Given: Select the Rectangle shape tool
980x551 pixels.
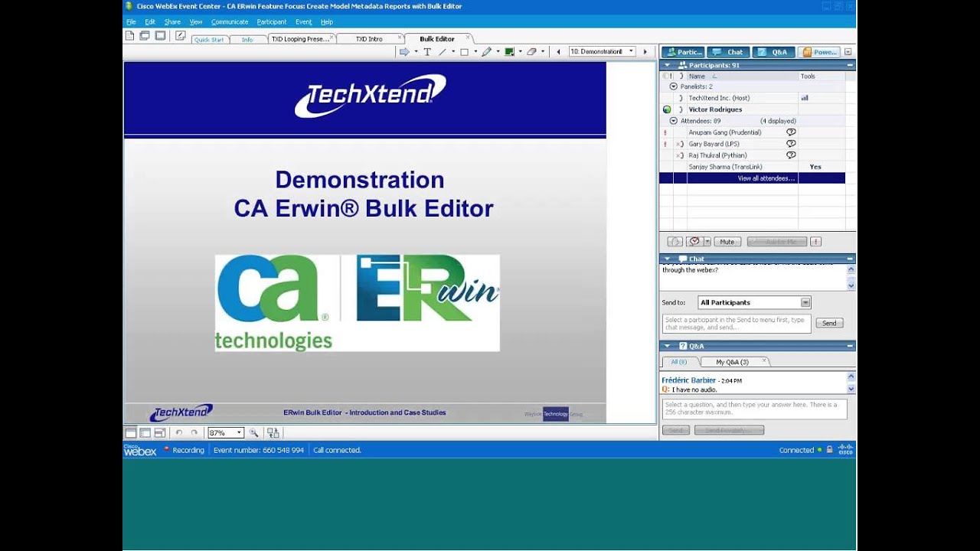Looking at the screenshot, I should [x=464, y=52].
